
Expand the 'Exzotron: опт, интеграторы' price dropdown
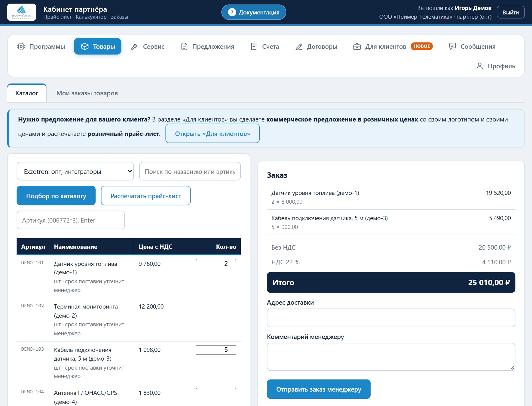point(75,171)
